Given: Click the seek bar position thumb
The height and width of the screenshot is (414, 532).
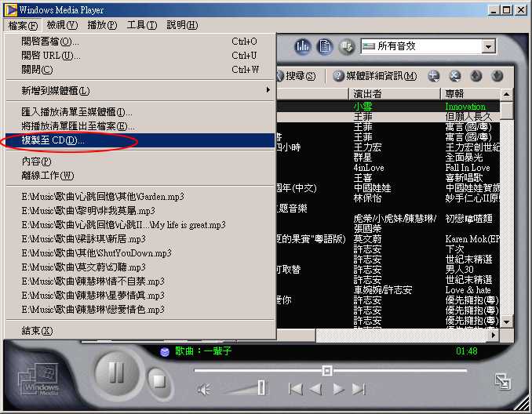Looking at the screenshot, I should point(327,371).
